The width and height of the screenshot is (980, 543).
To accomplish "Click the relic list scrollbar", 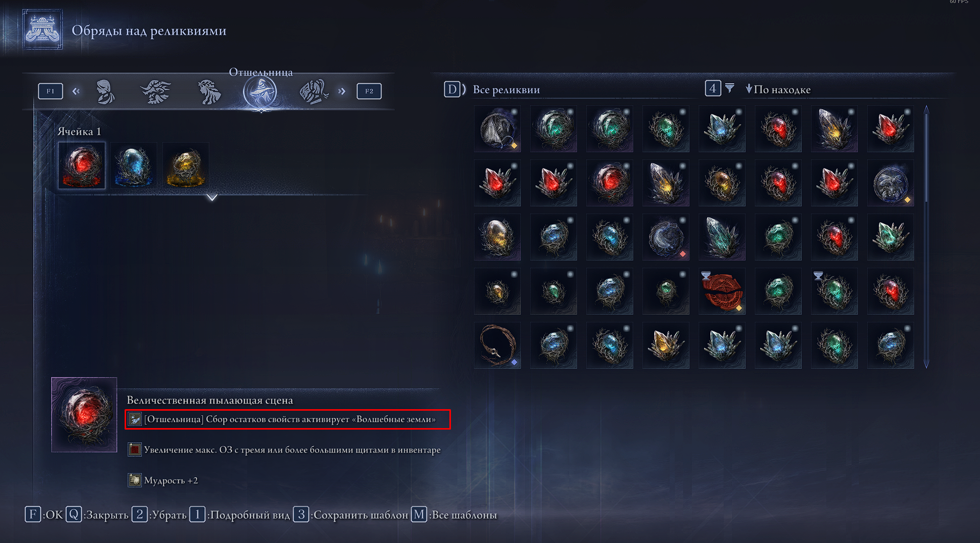I will pyautogui.click(x=926, y=237).
